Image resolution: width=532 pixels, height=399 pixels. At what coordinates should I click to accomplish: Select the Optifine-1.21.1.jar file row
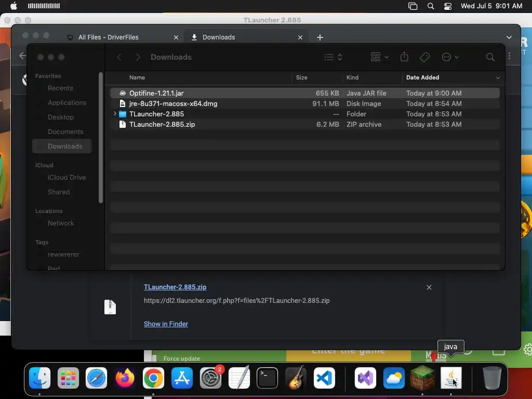304,93
